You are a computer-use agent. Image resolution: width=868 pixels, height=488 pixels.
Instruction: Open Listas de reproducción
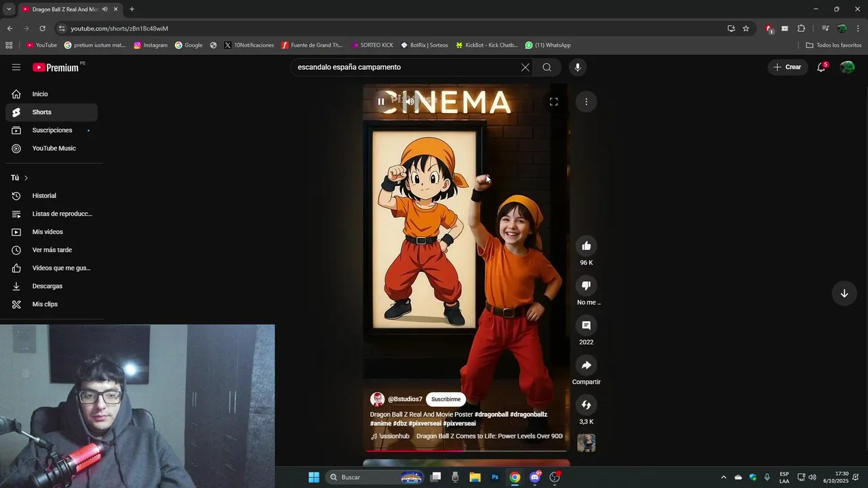point(52,214)
